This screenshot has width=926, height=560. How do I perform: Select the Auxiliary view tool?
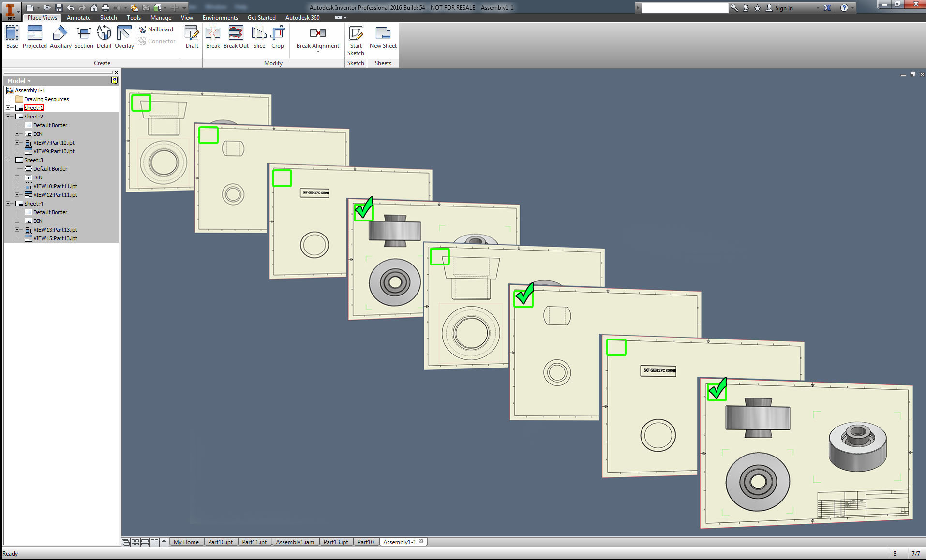pyautogui.click(x=60, y=36)
